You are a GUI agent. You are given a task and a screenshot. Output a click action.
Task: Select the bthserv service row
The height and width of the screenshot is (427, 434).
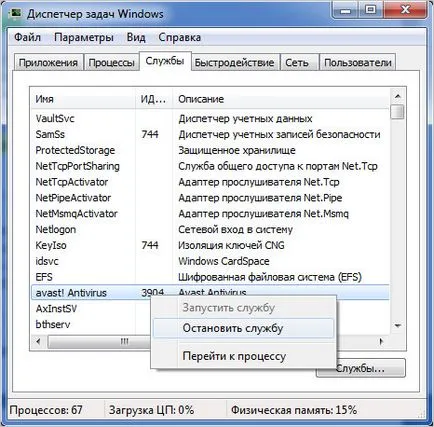pyautogui.click(x=91, y=324)
